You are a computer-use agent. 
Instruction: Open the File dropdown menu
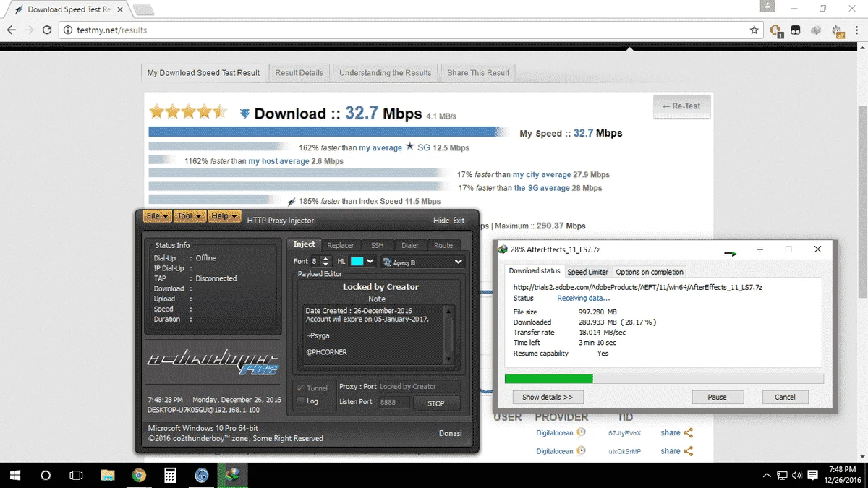click(x=158, y=216)
